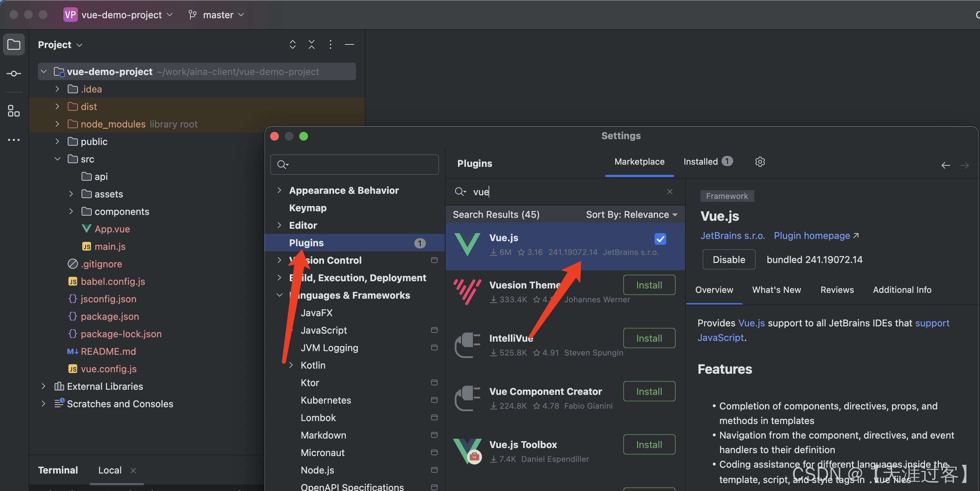980x491 pixels.
Task: Disable the Vue.js plugin
Action: [728, 260]
